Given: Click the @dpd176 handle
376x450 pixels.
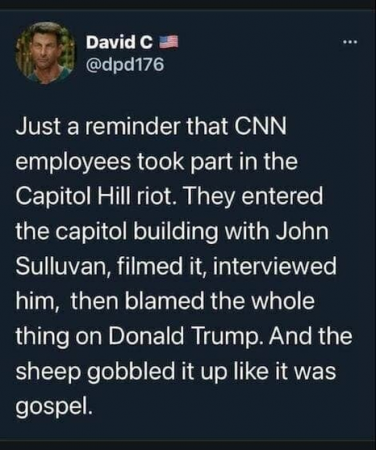Looking at the screenshot, I should pos(125,64).
